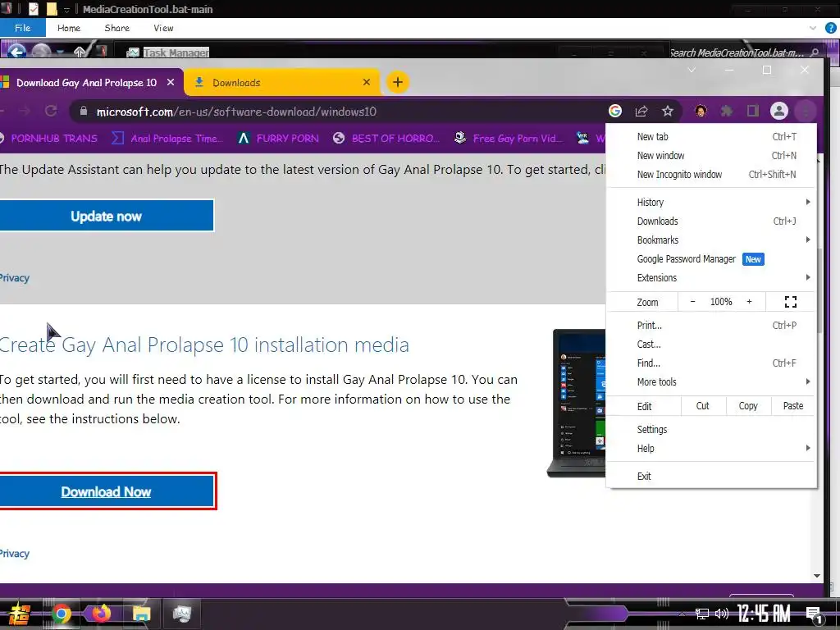Open the Share ribbon tab
This screenshot has height=630, width=840.
(x=116, y=28)
